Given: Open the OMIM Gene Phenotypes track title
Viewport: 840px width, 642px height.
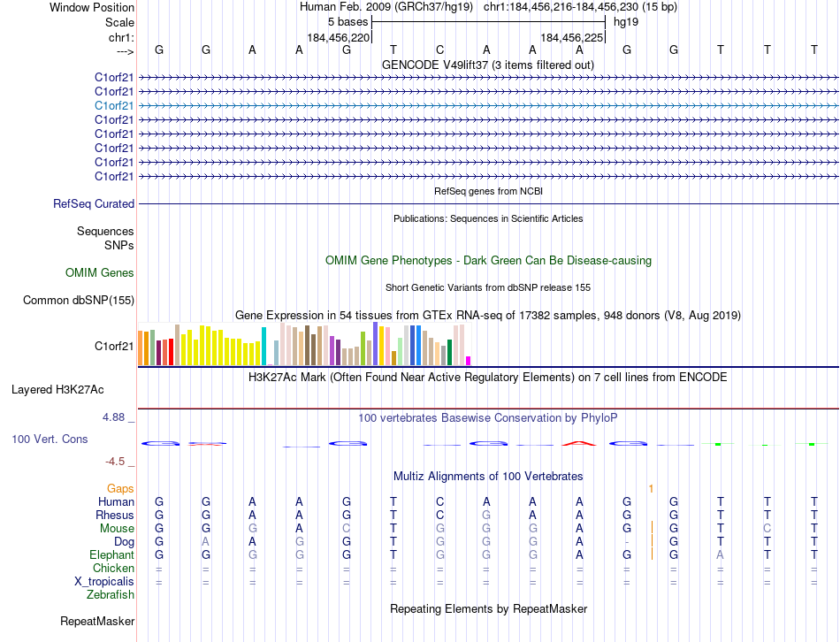Looking at the screenshot, I should coord(489,261).
